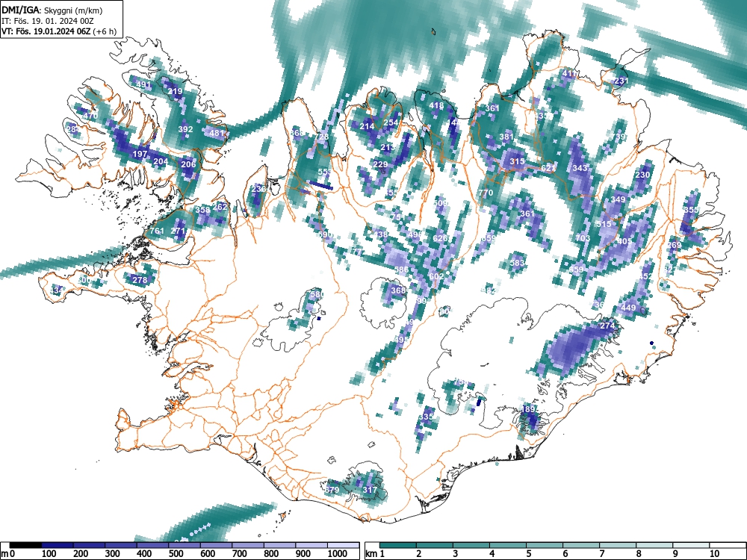
Task: Click the visibility value '355' on the map
Action: pyautogui.click(x=691, y=210)
